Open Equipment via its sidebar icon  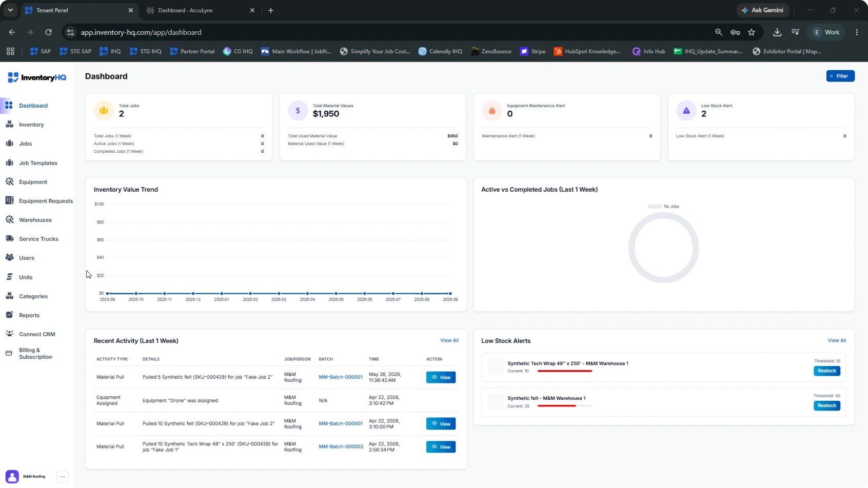coord(9,181)
